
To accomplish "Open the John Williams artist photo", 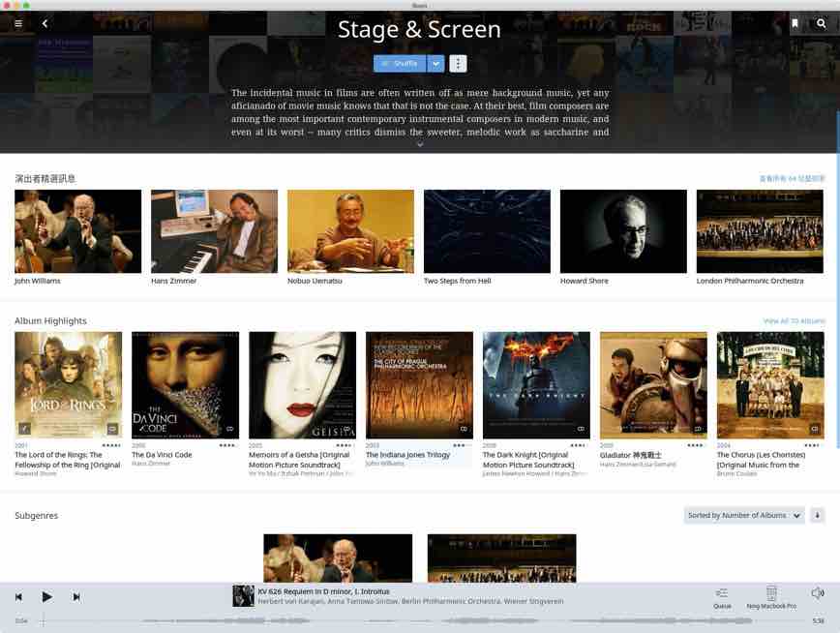I will (x=78, y=231).
